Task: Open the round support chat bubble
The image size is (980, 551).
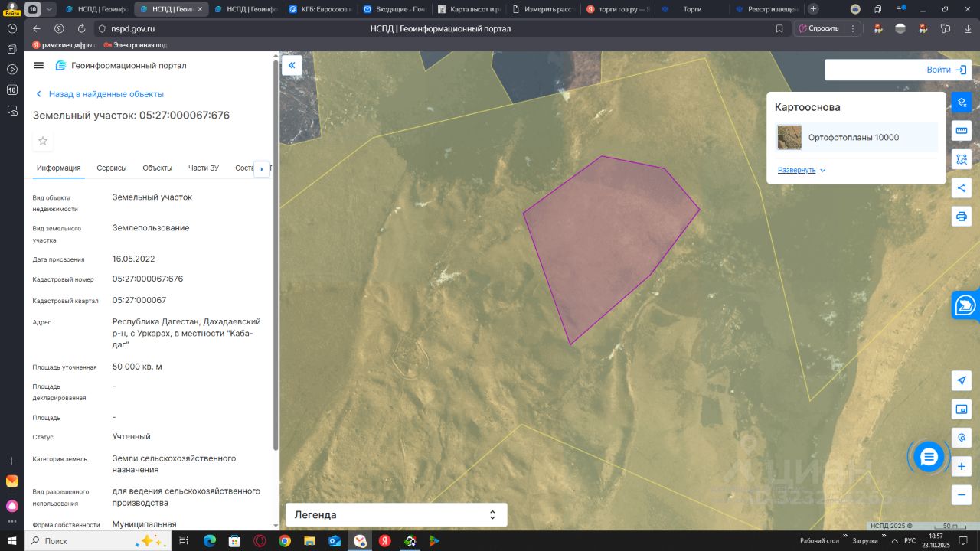Action: tap(929, 457)
